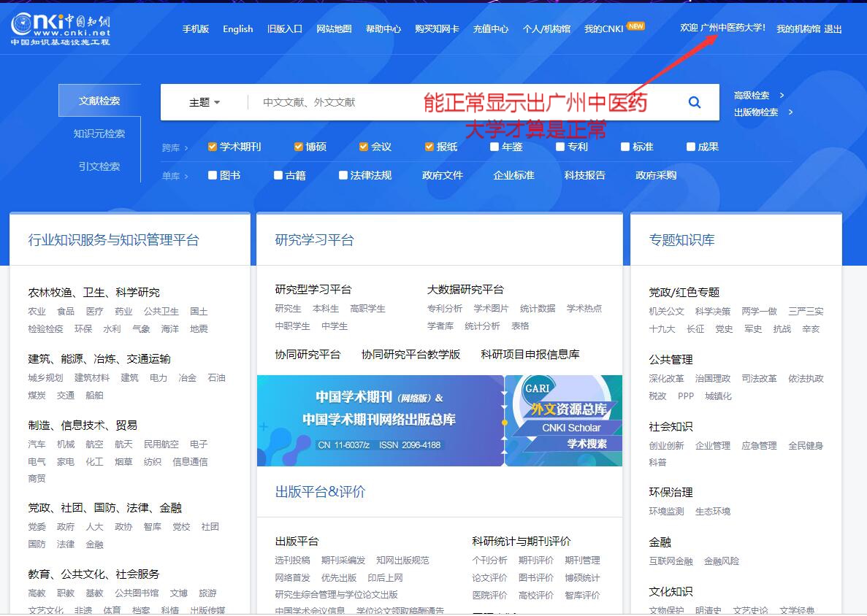Select the 法律法规 checkbox
The height and width of the screenshot is (616, 867).
coord(343,175)
